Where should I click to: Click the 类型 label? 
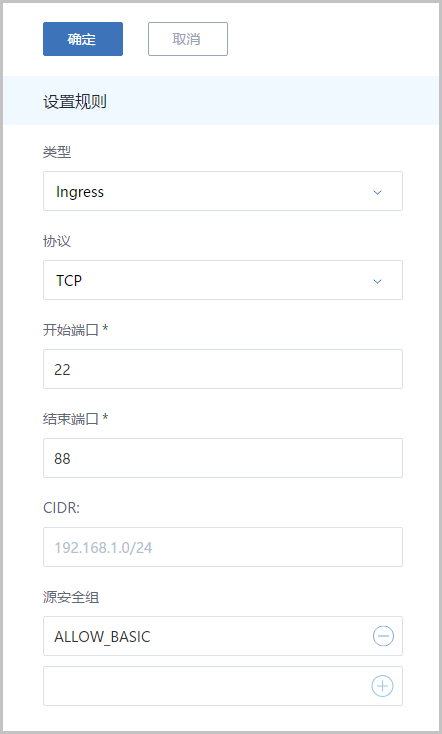(x=57, y=152)
